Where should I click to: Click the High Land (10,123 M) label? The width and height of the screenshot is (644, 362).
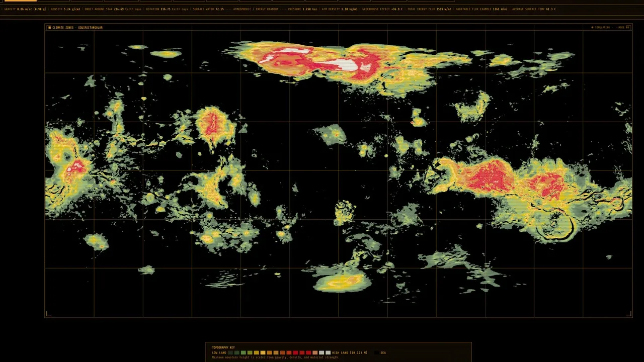pos(350,352)
